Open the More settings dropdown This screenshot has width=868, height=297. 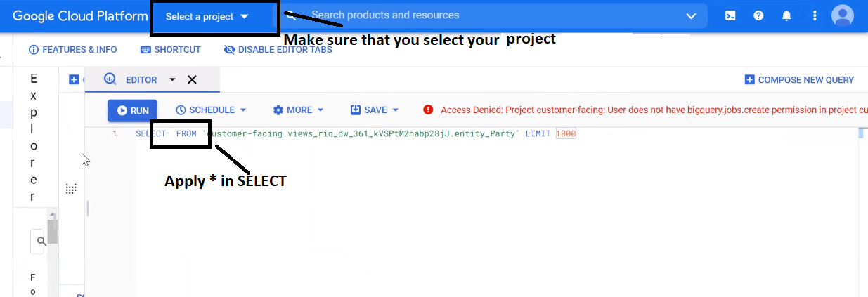(298, 110)
